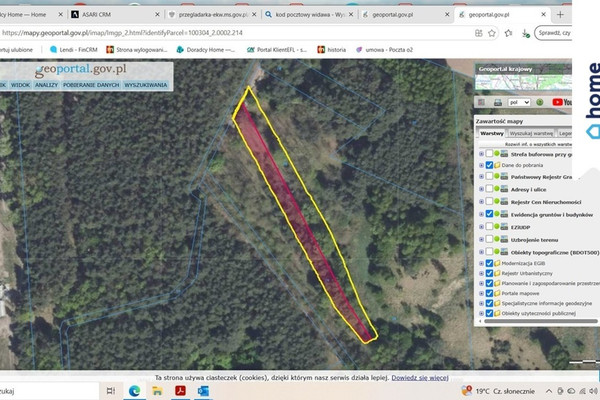
Task: Uncheck Rejestr Urbanistyczny checkbox
Action: [x=489, y=273]
